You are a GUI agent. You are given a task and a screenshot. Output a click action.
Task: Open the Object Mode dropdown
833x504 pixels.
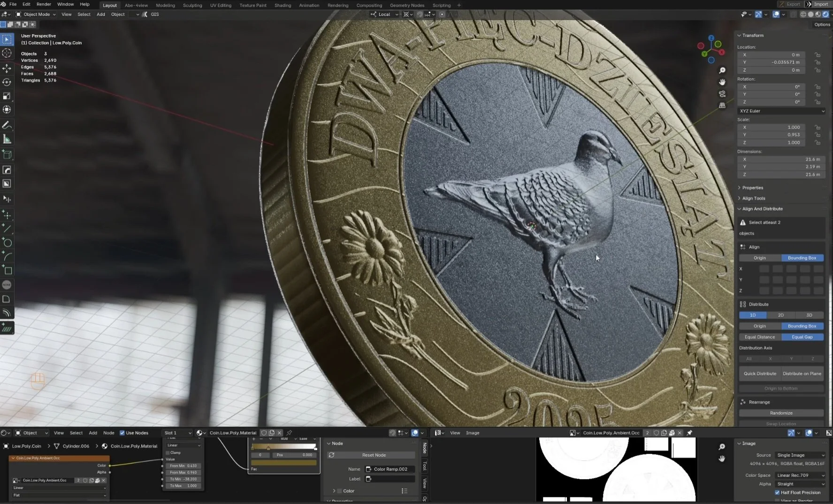[36, 15]
